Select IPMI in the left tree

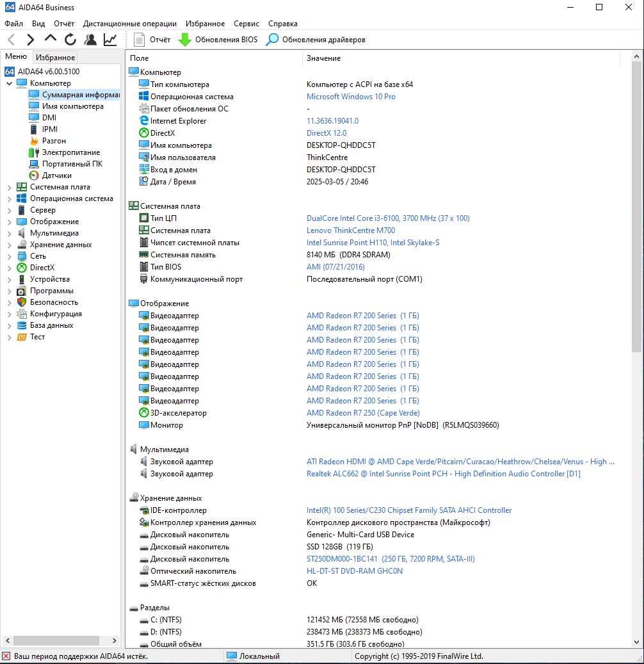(x=49, y=129)
